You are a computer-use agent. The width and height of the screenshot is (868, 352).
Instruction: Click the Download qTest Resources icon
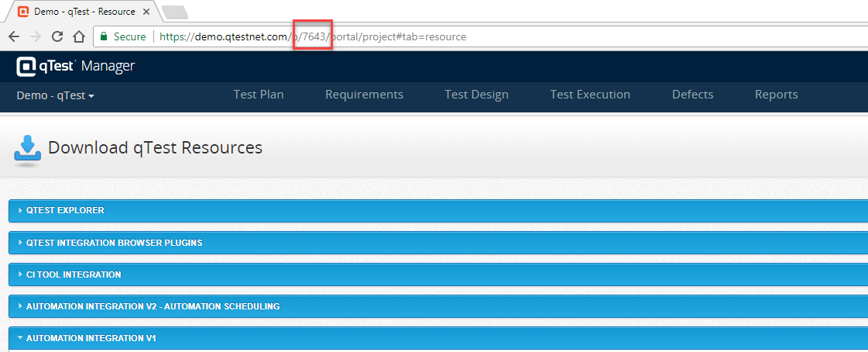(x=27, y=150)
